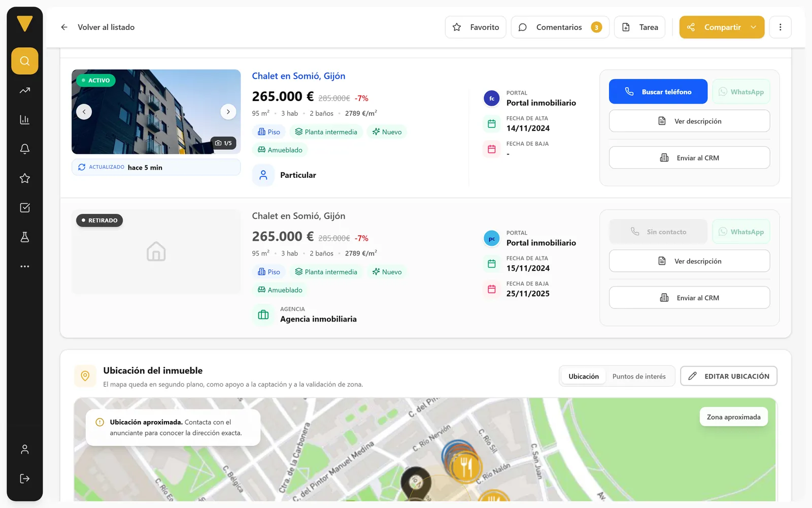Click Volver al listado link
The width and height of the screenshot is (812, 508).
click(106, 27)
